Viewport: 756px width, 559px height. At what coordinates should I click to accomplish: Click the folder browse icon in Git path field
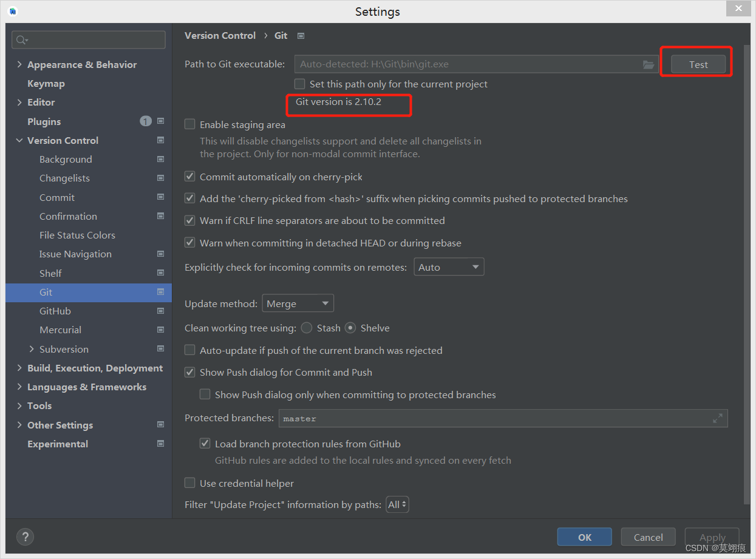[x=649, y=64]
